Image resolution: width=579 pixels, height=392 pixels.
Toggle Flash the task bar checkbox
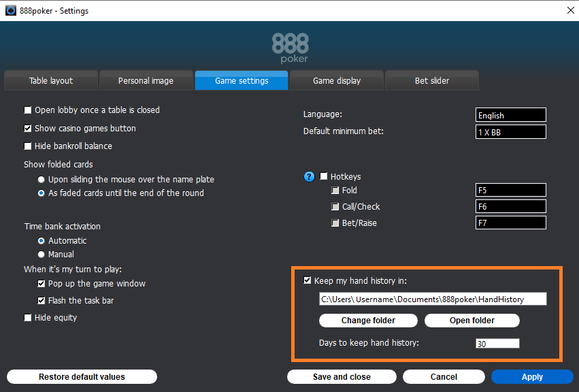[42, 301]
